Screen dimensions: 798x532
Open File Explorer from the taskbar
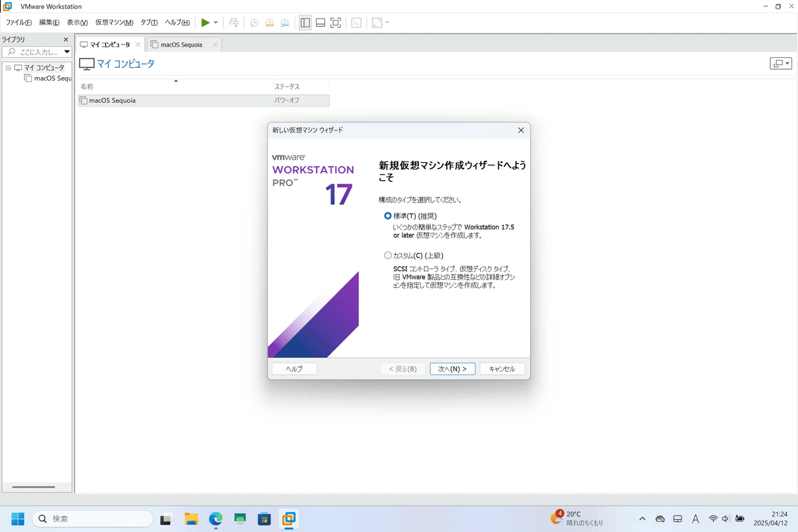click(192, 519)
